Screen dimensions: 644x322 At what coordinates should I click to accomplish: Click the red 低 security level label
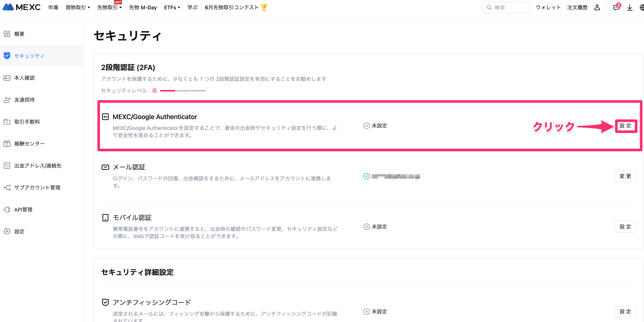point(155,91)
